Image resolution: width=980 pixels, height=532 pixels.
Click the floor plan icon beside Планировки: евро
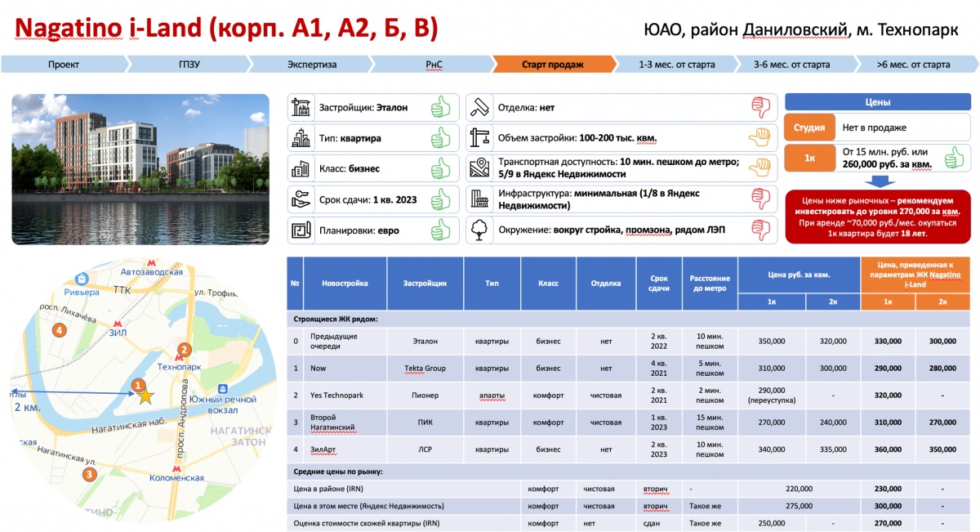tap(301, 230)
